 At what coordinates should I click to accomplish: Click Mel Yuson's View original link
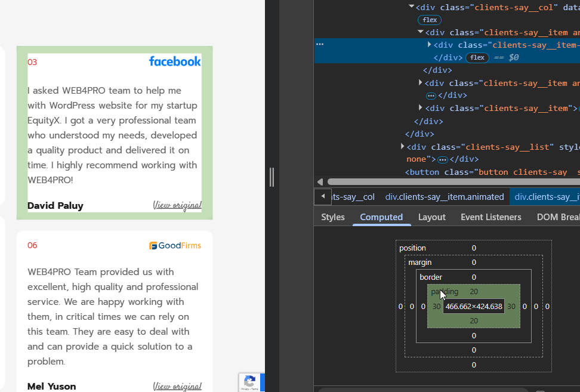177,386
